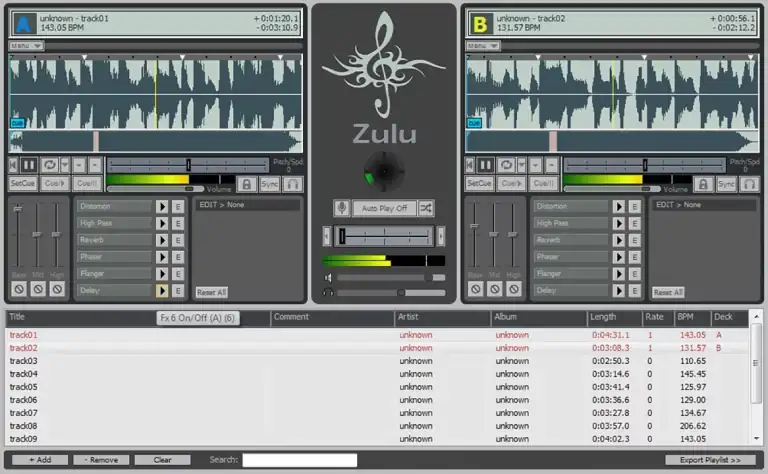This screenshot has height=474, width=768.
Task: Click SetCue on Deck A
Action: pyautogui.click(x=23, y=184)
